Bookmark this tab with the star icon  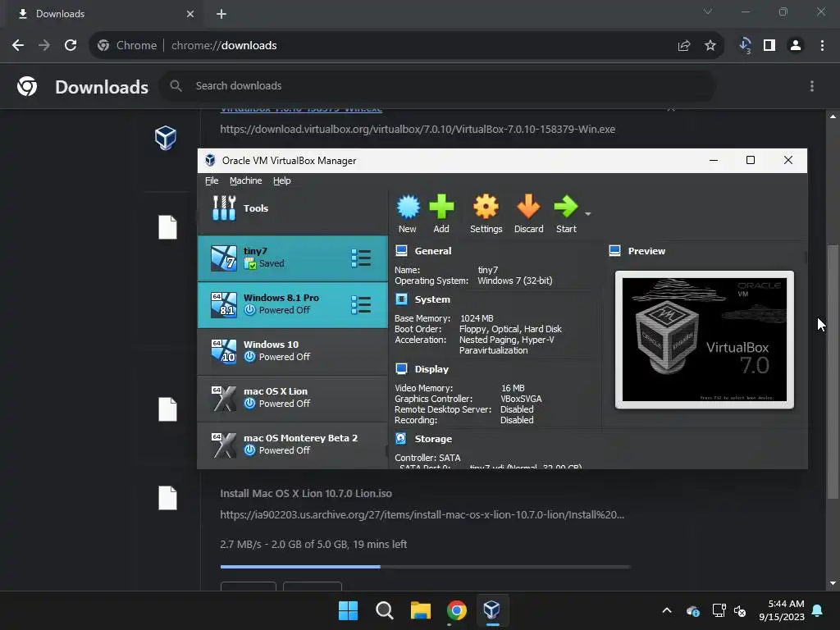coord(710,46)
